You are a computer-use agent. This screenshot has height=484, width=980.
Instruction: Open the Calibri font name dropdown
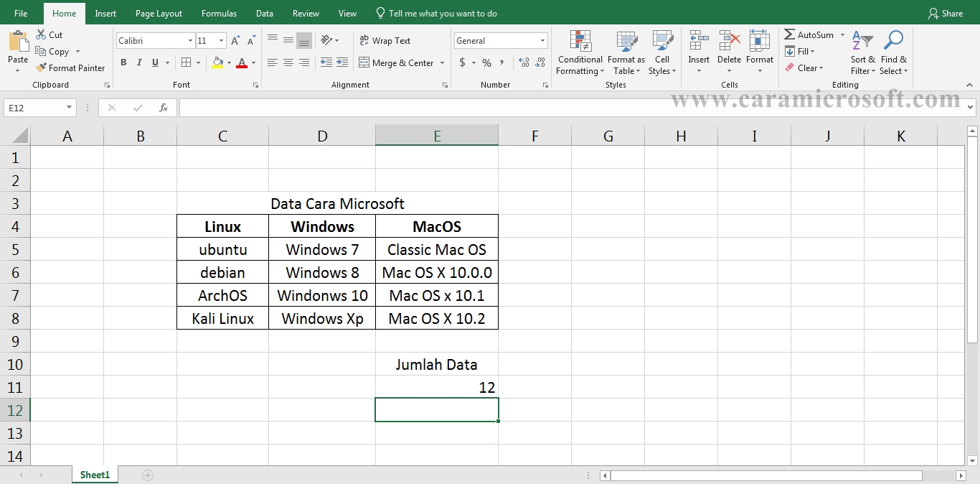[x=190, y=41]
